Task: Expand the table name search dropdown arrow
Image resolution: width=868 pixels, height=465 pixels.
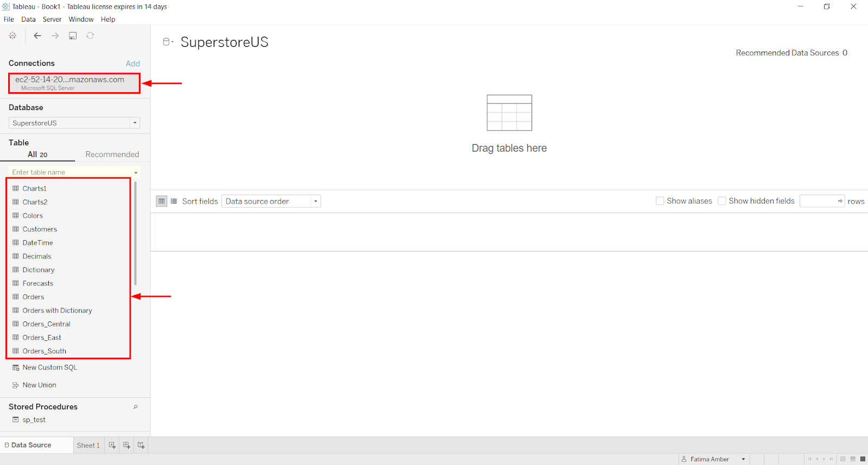Action: click(x=136, y=173)
